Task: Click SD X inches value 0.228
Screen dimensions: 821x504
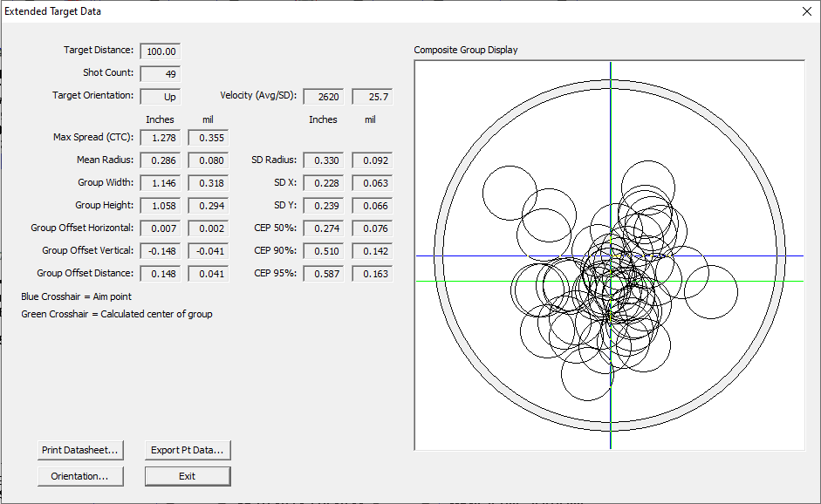Action: point(323,183)
